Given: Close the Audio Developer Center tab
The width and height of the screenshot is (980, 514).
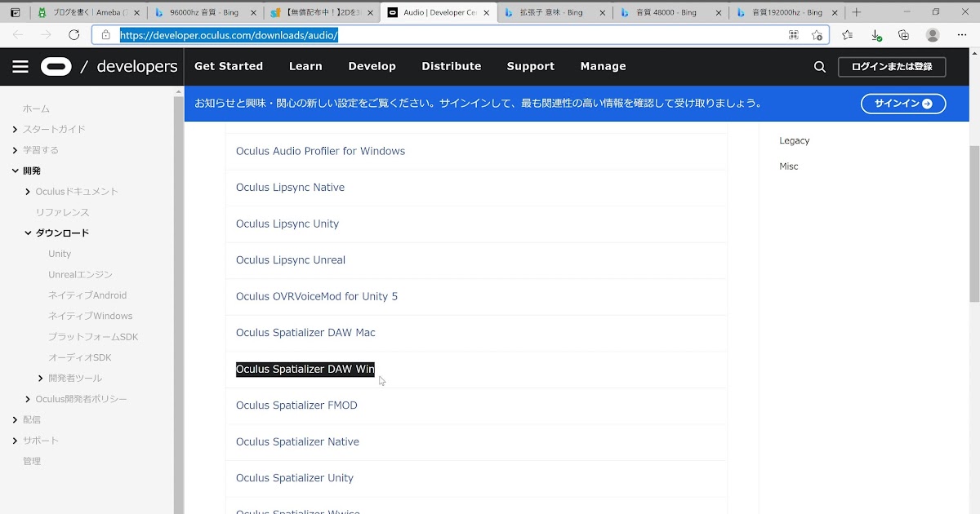Looking at the screenshot, I should [485, 13].
